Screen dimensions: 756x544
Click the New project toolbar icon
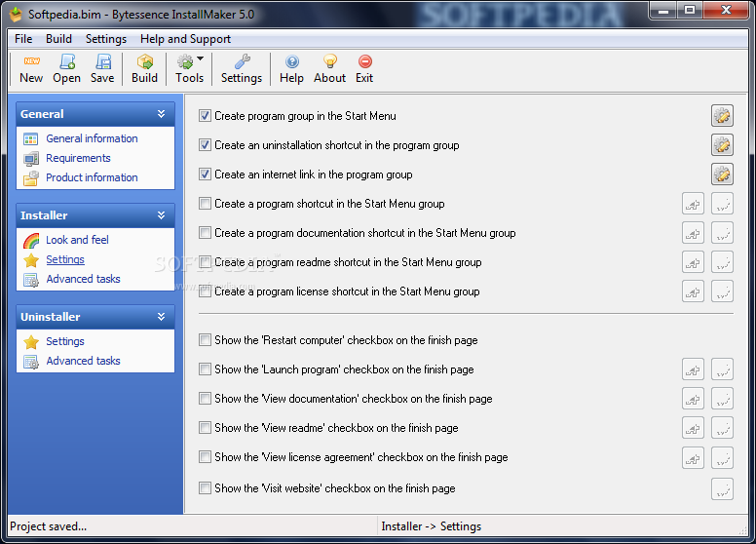[32, 61]
